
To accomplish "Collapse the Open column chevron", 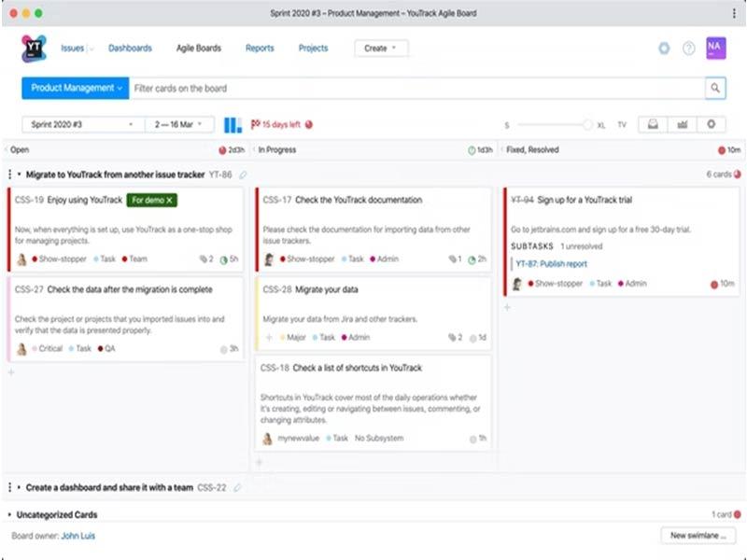I will [x=7, y=149].
